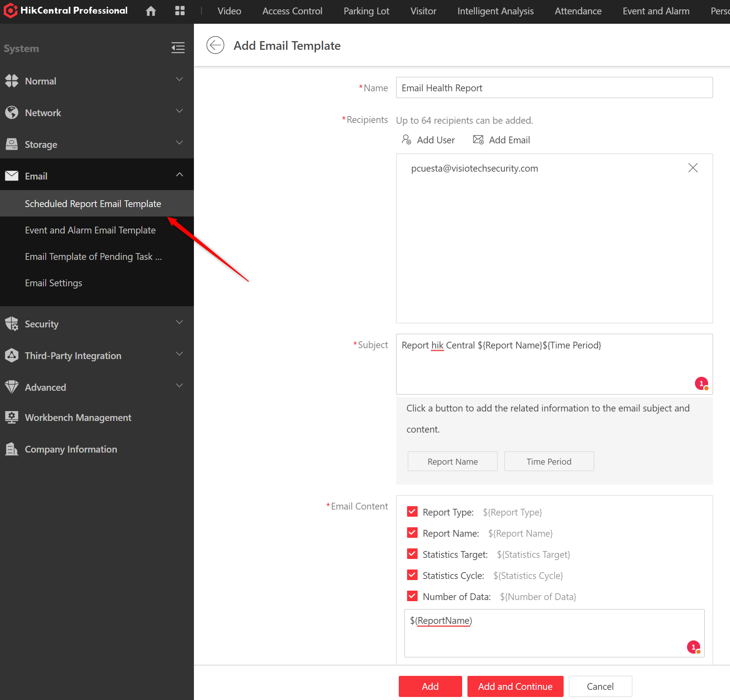This screenshot has width=730, height=700.
Task: Cancel the email template
Action: pyautogui.click(x=600, y=686)
